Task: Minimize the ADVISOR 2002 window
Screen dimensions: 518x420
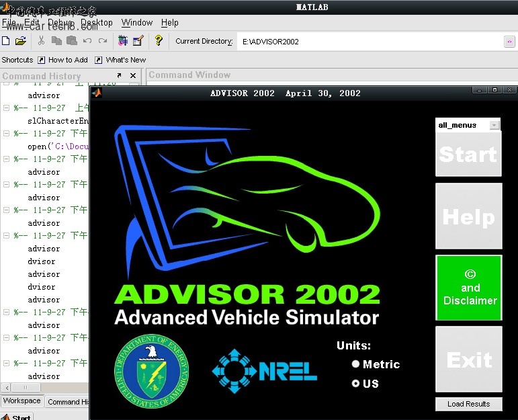Action: (479, 90)
